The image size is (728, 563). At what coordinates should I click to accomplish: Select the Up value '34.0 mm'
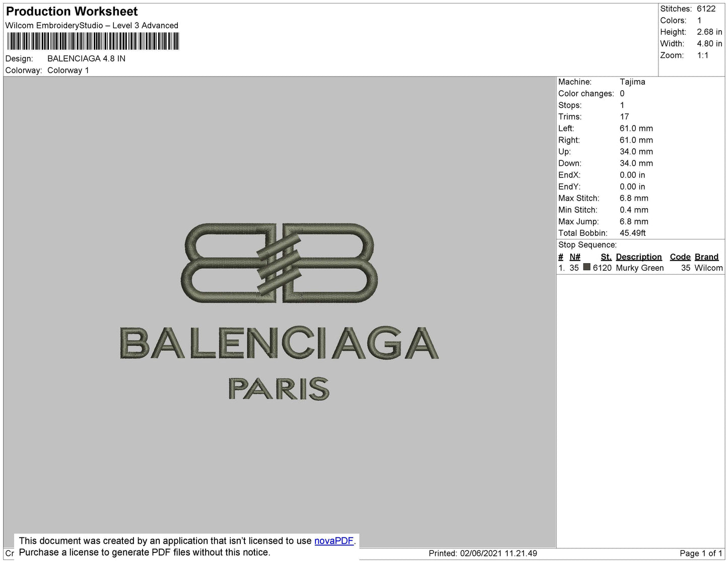[636, 152]
